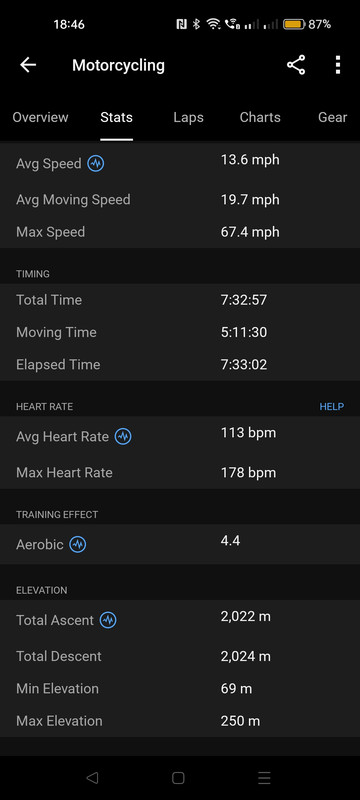Switch to the Charts tab
This screenshot has height=800, width=360.
coord(260,117)
